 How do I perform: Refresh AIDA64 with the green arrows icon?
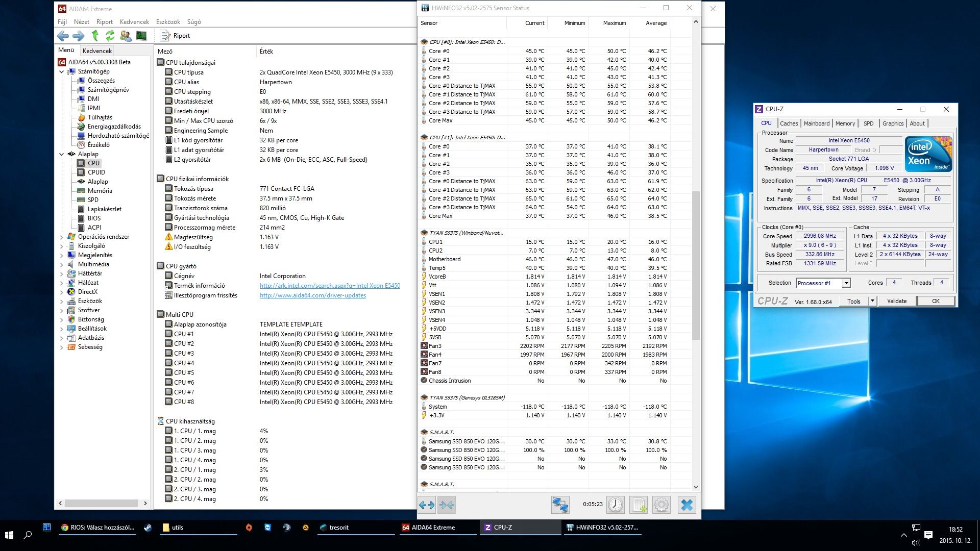point(110,36)
